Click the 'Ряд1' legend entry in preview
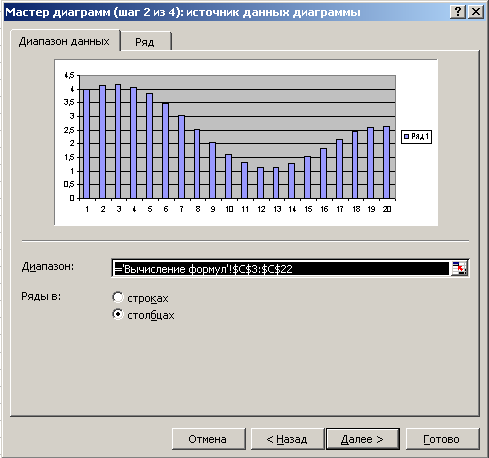489x458 pixels. click(416, 136)
